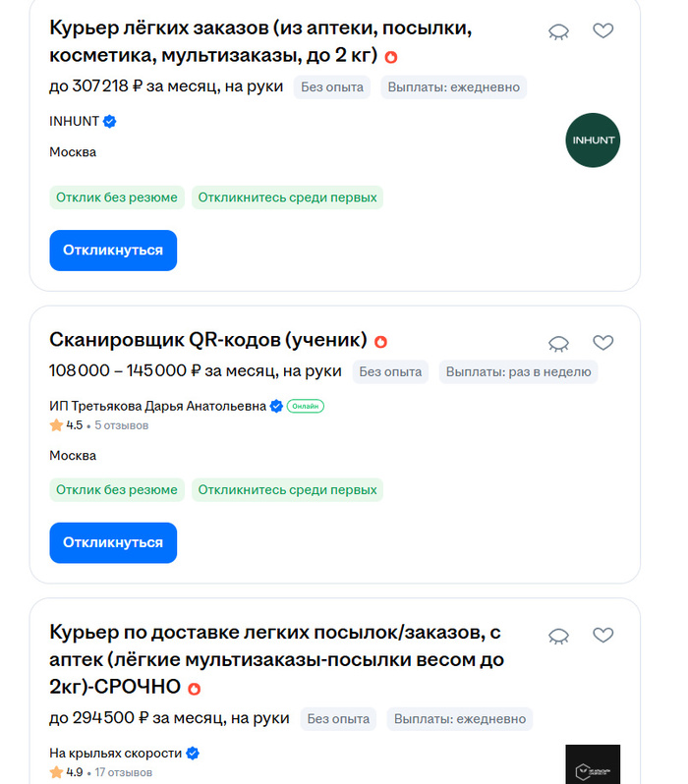Favorite the QR-code scanner vacancy

[603, 343]
